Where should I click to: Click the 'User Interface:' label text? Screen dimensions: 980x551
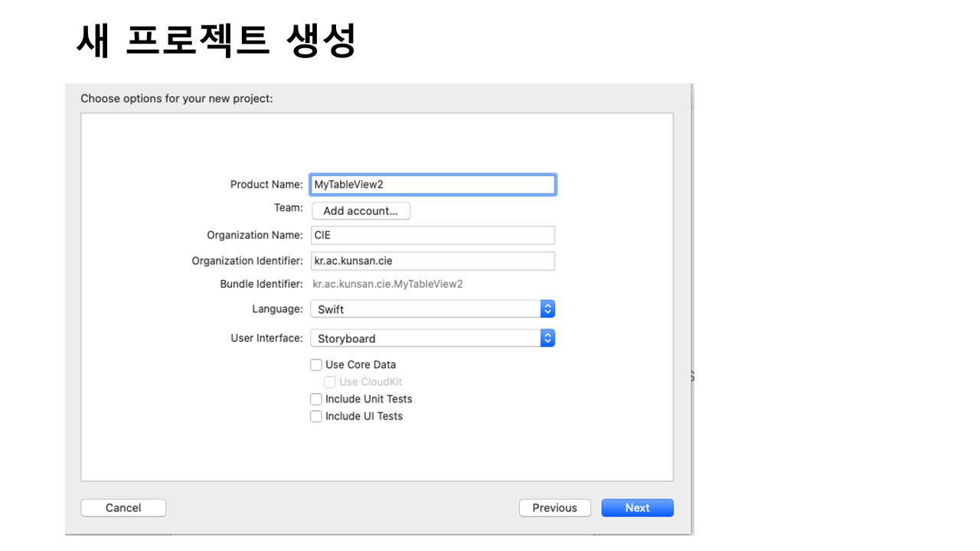pyautogui.click(x=266, y=338)
